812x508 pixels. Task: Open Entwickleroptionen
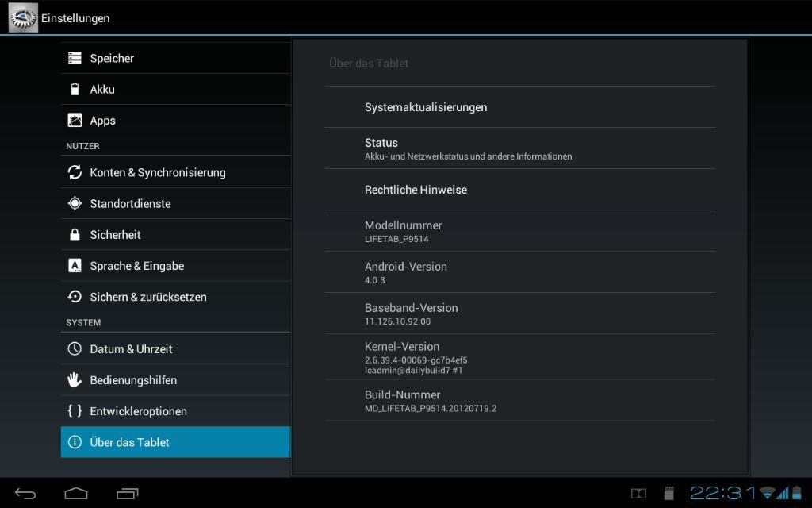[x=175, y=411]
